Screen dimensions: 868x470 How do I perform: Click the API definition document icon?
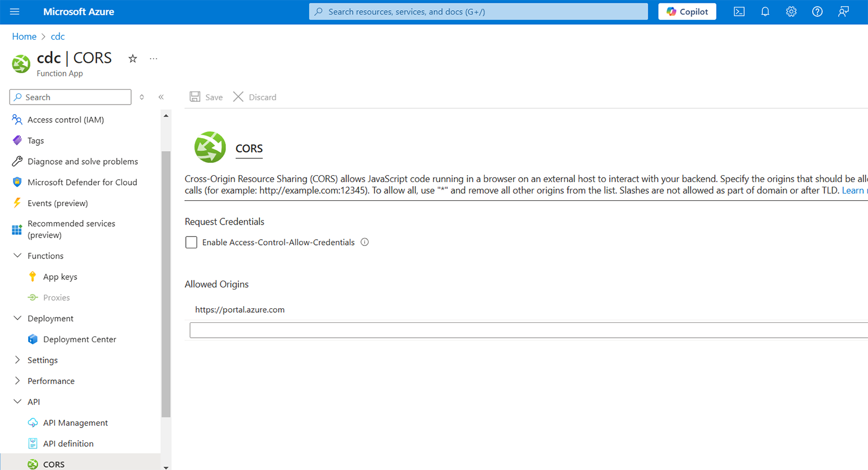(x=33, y=443)
